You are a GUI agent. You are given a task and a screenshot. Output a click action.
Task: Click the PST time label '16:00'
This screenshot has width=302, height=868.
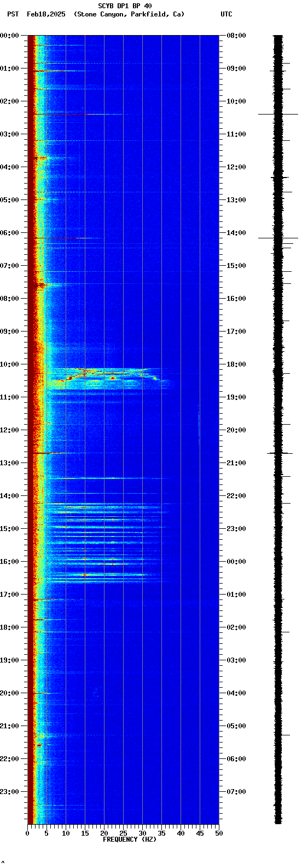tap(10, 562)
